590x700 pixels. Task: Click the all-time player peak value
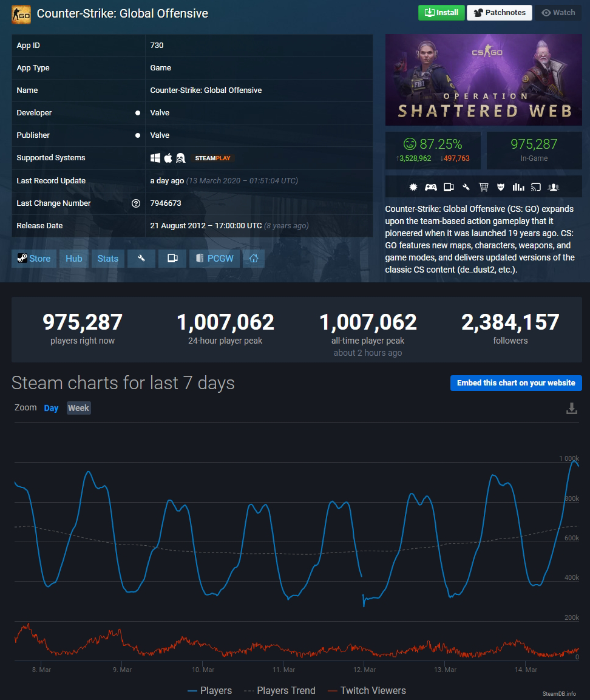(368, 322)
